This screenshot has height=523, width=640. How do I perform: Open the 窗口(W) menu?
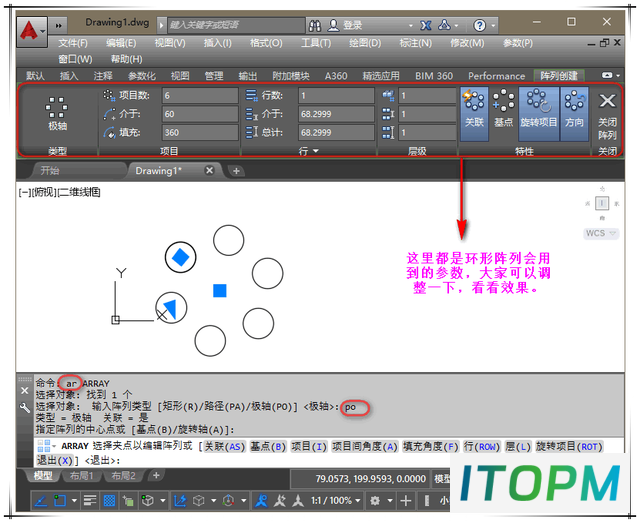(75, 59)
